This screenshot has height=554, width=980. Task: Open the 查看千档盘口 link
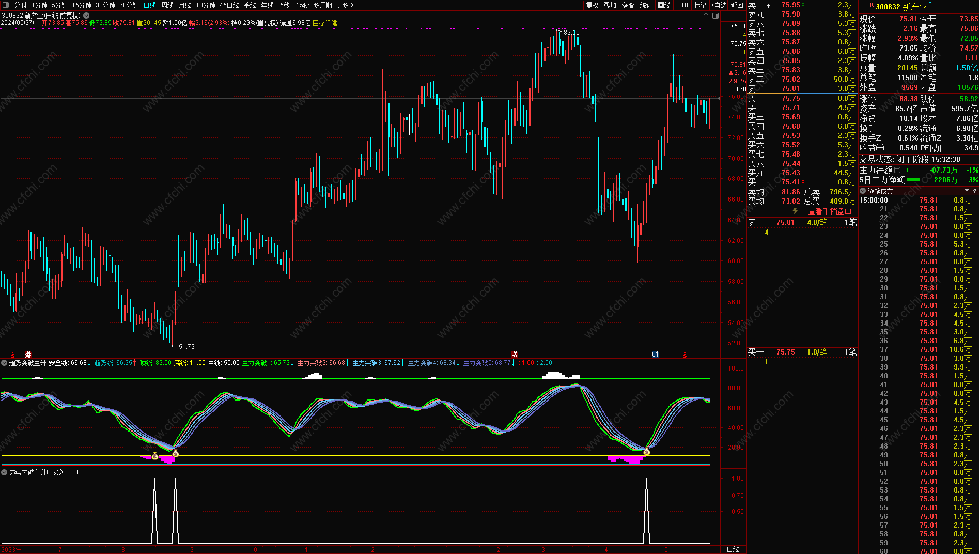(x=830, y=211)
